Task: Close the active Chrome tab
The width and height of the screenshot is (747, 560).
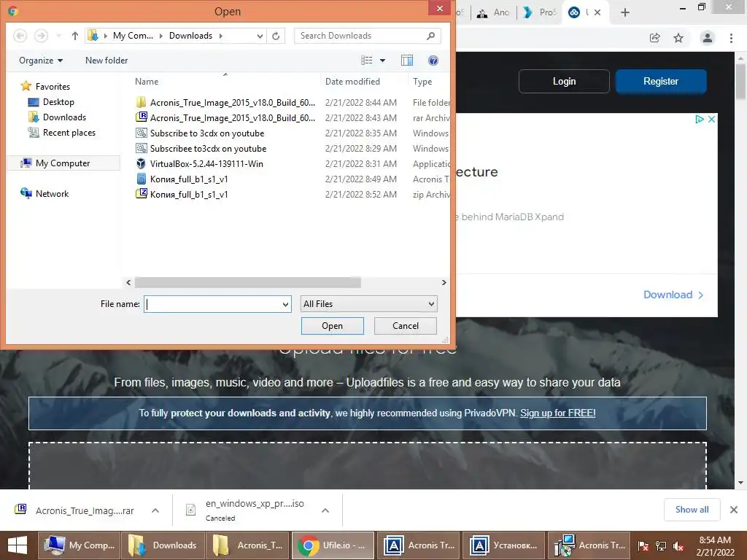Action: pyautogui.click(x=597, y=12)
